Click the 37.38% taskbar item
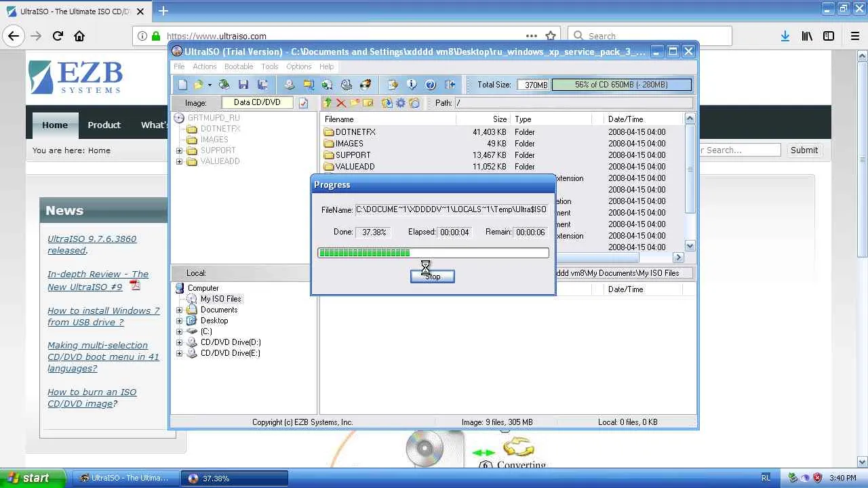This screenshot has height=488, width=868. (235, 479)
